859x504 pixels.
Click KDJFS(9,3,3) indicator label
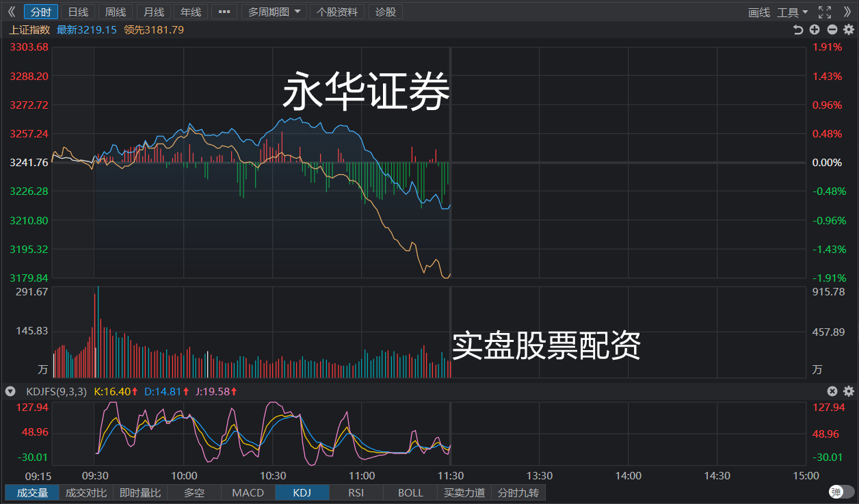coord(56,392)
